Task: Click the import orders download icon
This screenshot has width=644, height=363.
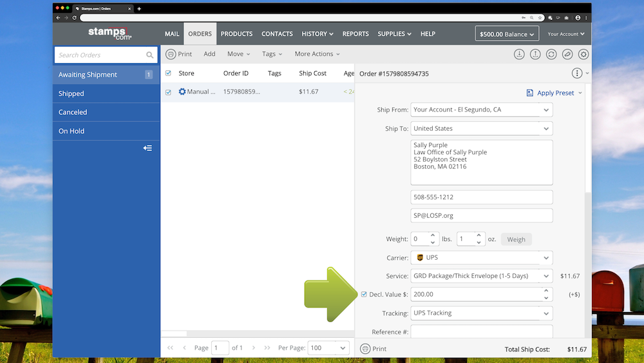Action: click(x=519, y=54)
